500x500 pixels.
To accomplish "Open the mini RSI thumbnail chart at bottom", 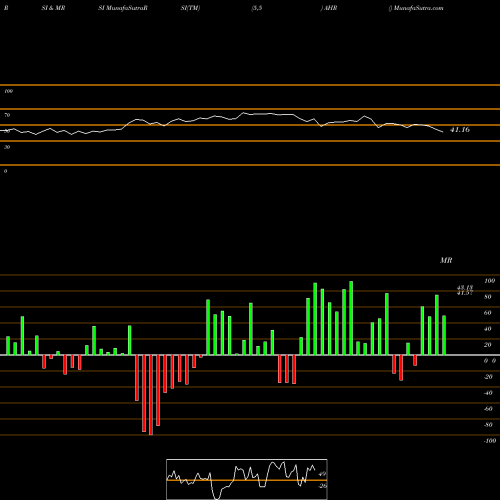I will coord(247,479).
